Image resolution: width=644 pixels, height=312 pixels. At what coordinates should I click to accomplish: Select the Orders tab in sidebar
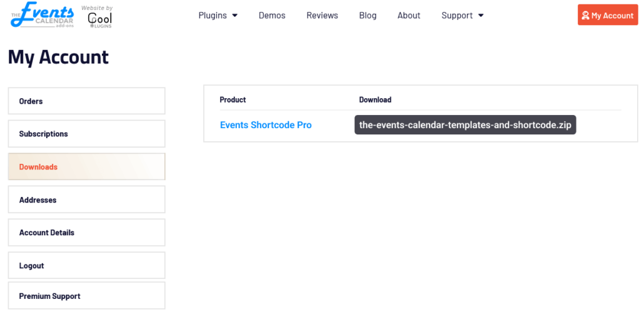click(x=86, y=101)
